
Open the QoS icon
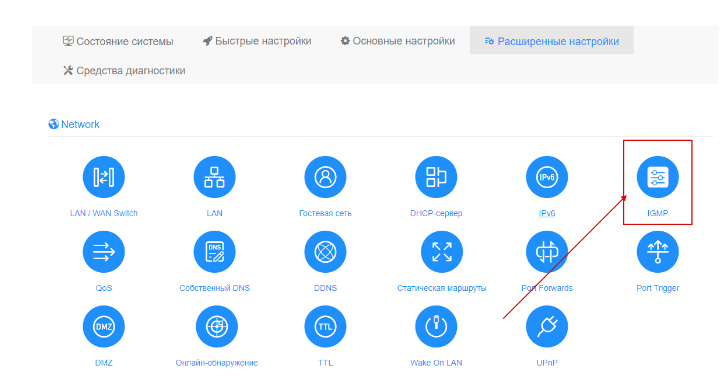tap(104, 252)
